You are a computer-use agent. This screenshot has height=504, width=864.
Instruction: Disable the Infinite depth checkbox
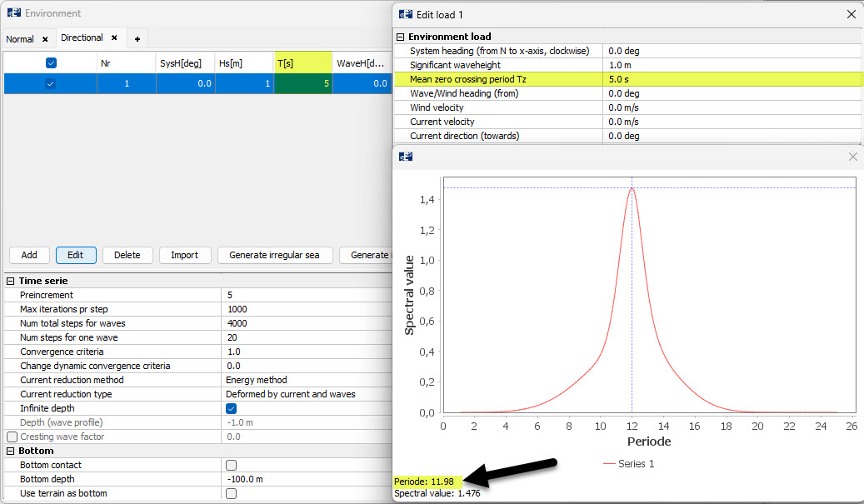coord(231,408)
